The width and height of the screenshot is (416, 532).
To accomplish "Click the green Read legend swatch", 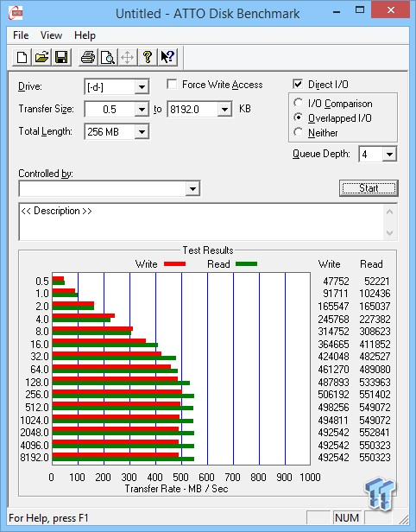I will click(247, 263).
